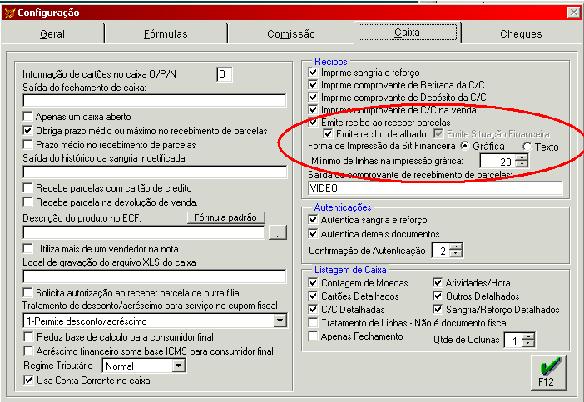Select the Gráfica radio button
This screenshot has width=584, height=402.
tap(464, 146)
